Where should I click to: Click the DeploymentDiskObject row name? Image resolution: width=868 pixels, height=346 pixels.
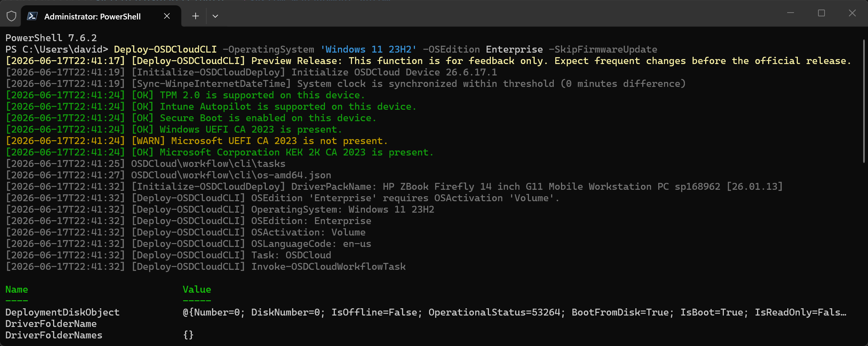(x=63, y=312)
